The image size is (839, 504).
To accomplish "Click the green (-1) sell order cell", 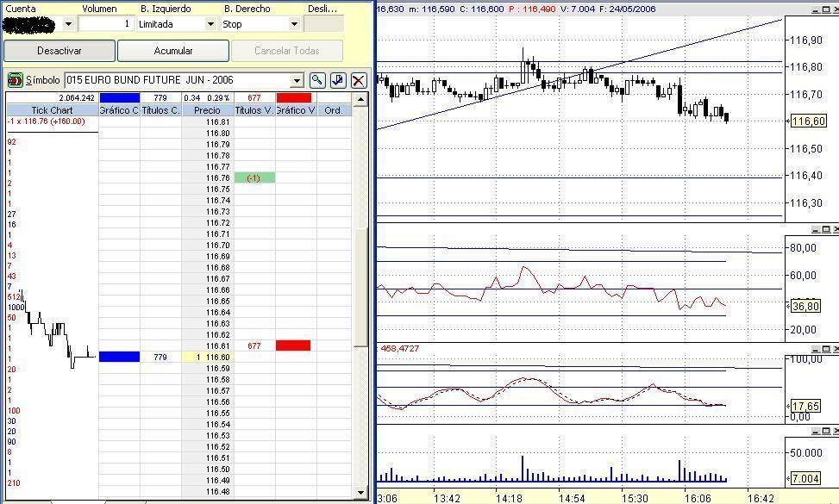I will coord(254,178).
